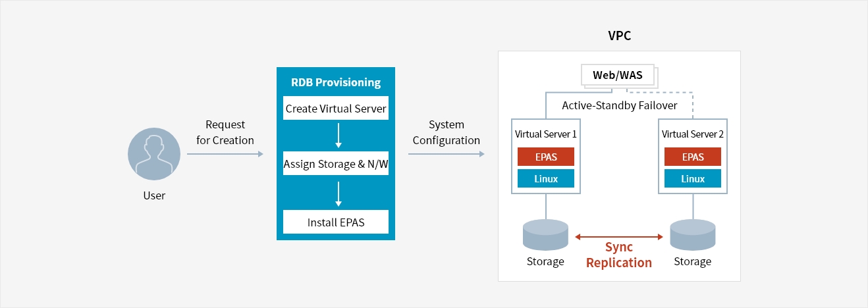Click Linux block in Virtual Server 1
The height and width of the screenshot is (308, 868).
tap(545, 178)
